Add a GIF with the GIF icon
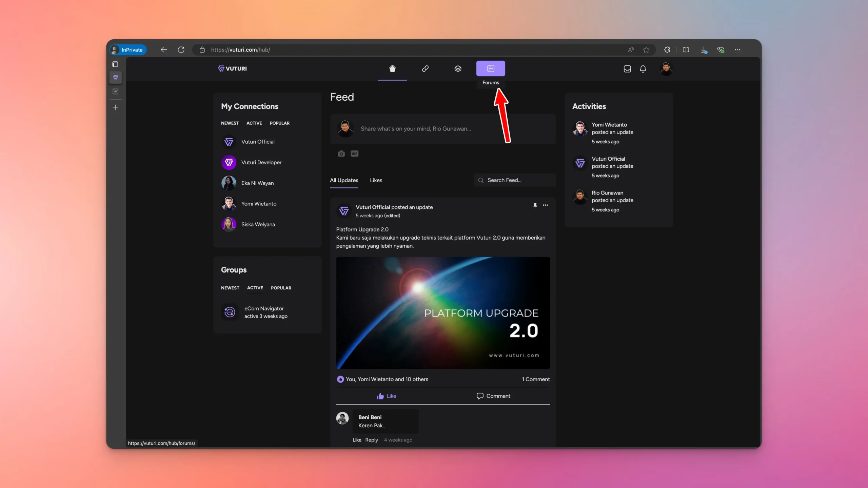This screenshot has height=488, width=868. coord(354,154)
